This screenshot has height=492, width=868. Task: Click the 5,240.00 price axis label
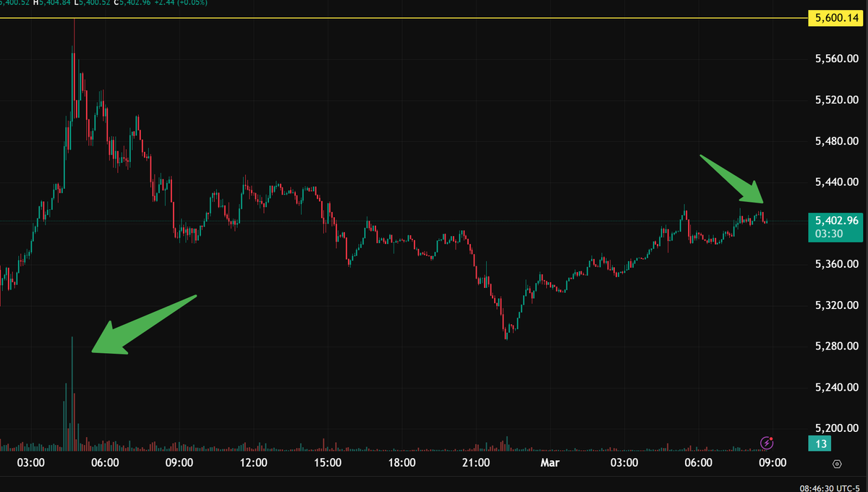click(x=835, y=388)
